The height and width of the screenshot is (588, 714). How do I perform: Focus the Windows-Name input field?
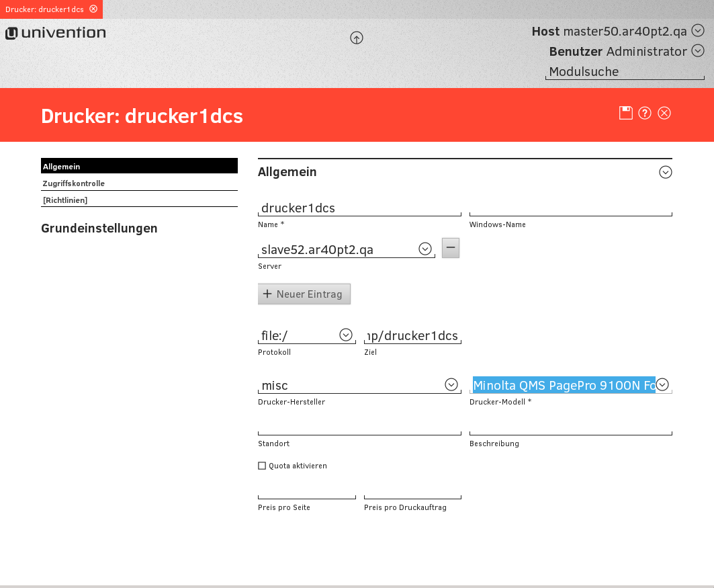(x=570, y=208)
